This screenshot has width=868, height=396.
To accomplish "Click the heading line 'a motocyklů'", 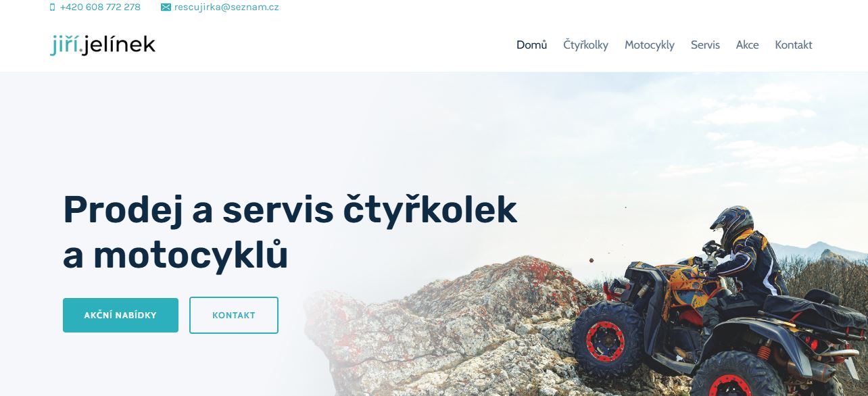I will (x=176, y=256).
